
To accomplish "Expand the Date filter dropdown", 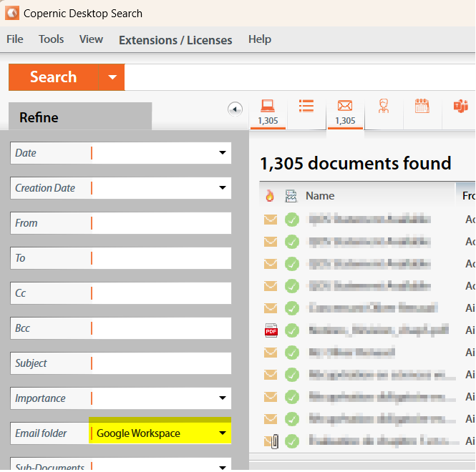I will point(222,153).
